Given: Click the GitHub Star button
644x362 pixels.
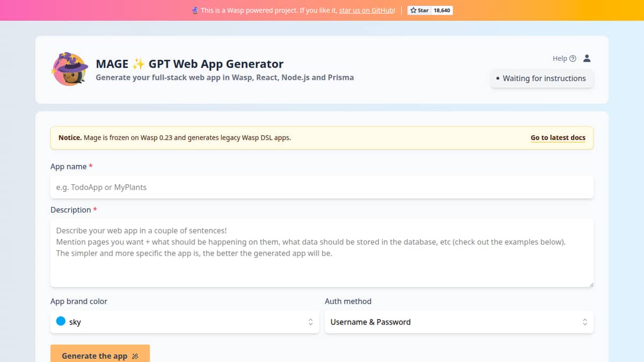Looking at the screenshot, I should click(419, 10).
